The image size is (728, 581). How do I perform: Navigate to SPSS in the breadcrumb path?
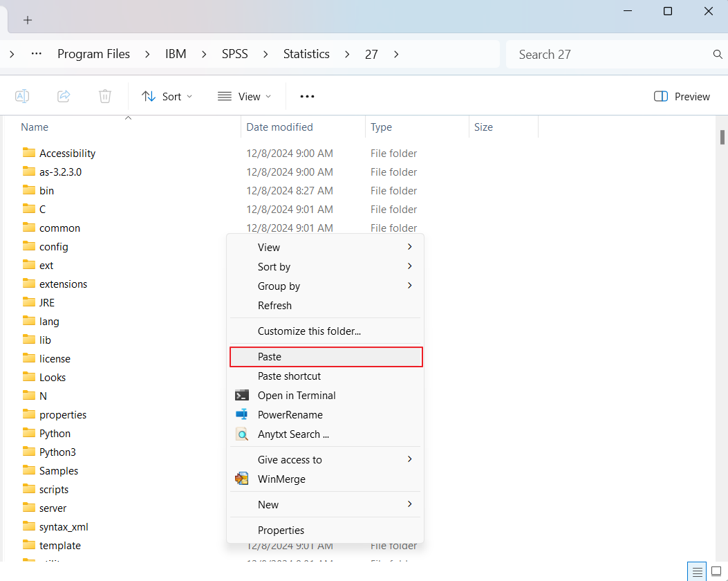[x=234, y=54]
